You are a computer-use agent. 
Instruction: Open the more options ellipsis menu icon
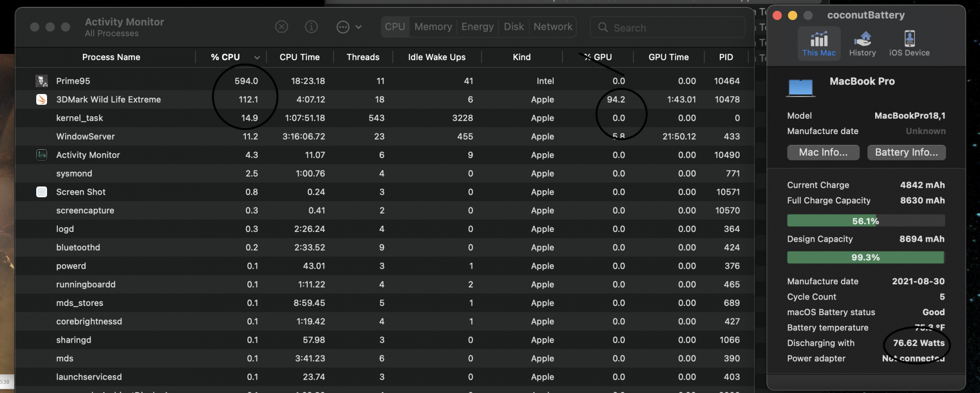[343, 27]
